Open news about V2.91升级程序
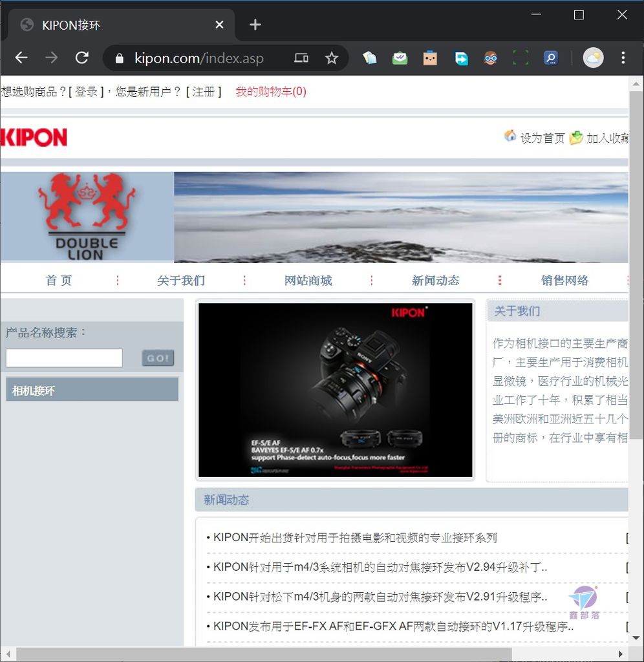 tap(380, 597)
